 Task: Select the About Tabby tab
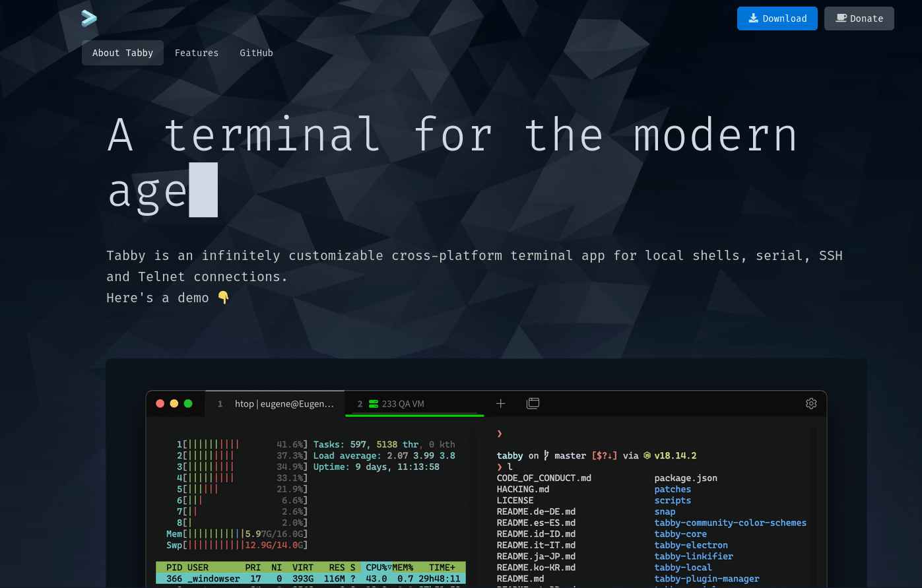click(x=123, y=53)
